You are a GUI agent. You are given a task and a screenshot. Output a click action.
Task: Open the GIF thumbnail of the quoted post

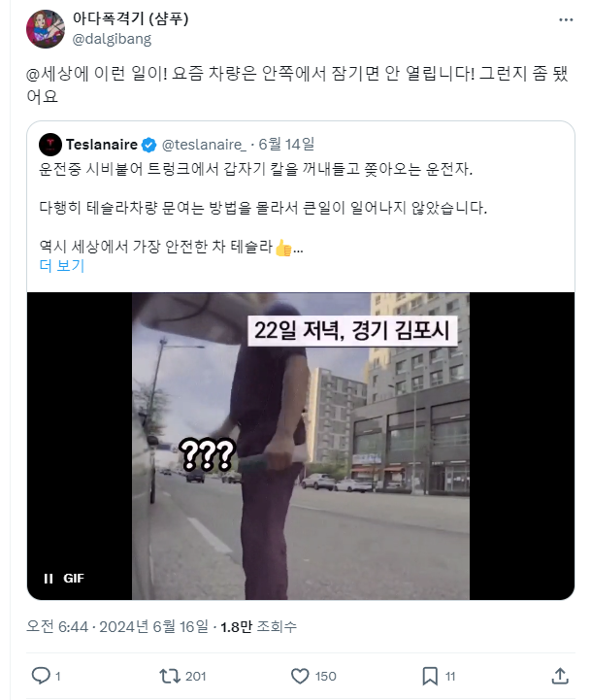click(301, 446)
